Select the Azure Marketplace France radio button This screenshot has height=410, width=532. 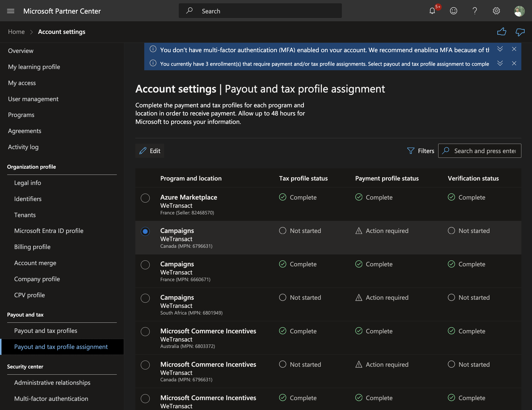point(145,198)
